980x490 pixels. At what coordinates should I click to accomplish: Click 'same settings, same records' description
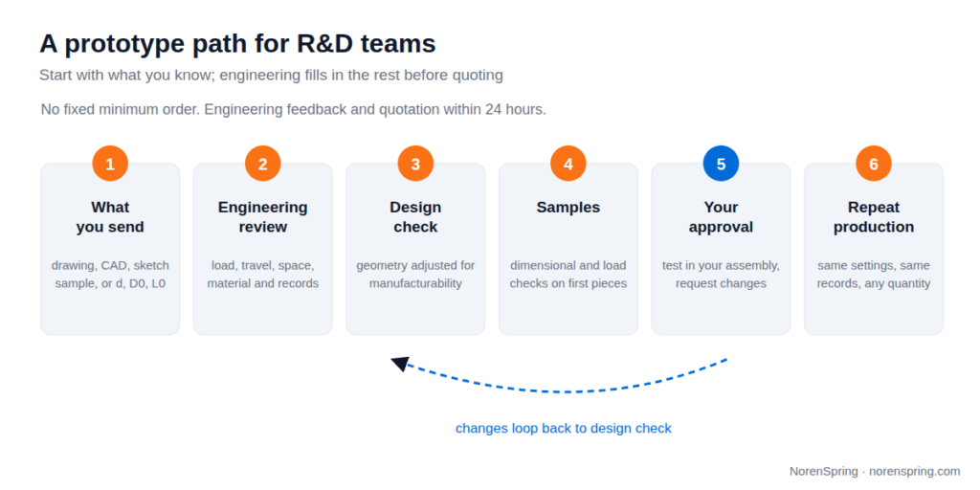[874, 275]
